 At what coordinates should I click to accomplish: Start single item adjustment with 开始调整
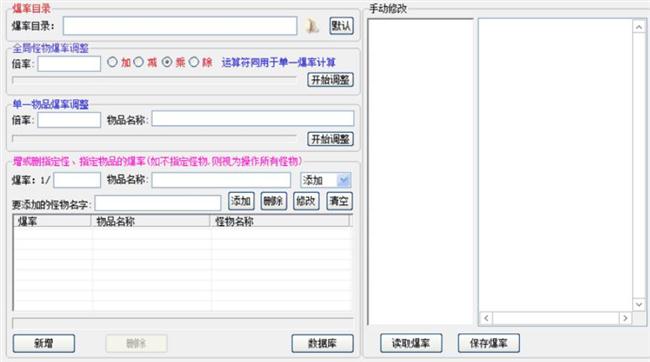[x=330, y=139]
